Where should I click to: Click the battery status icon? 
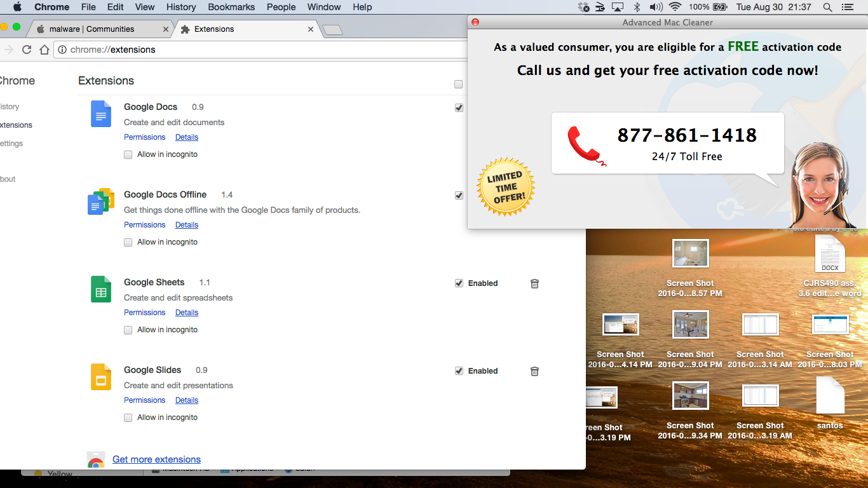click(720, 7)
